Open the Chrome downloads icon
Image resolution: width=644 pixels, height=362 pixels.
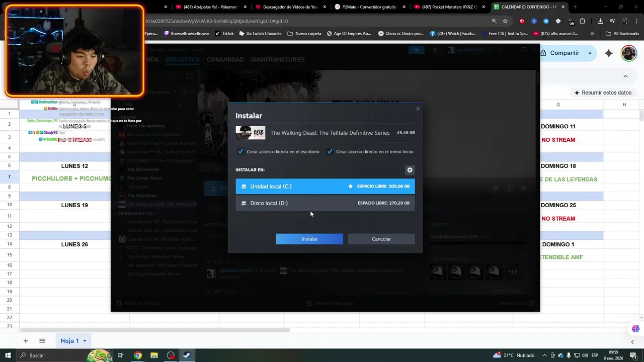click(600, 21)
